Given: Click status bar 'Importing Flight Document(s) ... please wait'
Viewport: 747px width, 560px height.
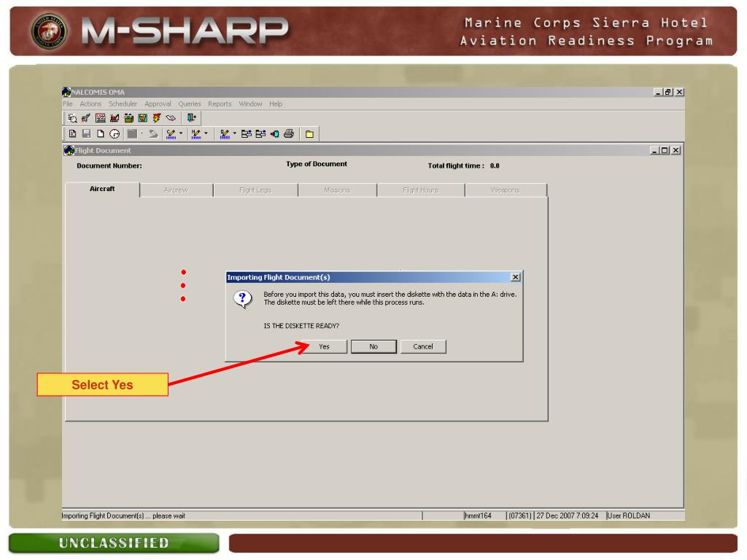Looking at the screenshot, I should 123,516.
